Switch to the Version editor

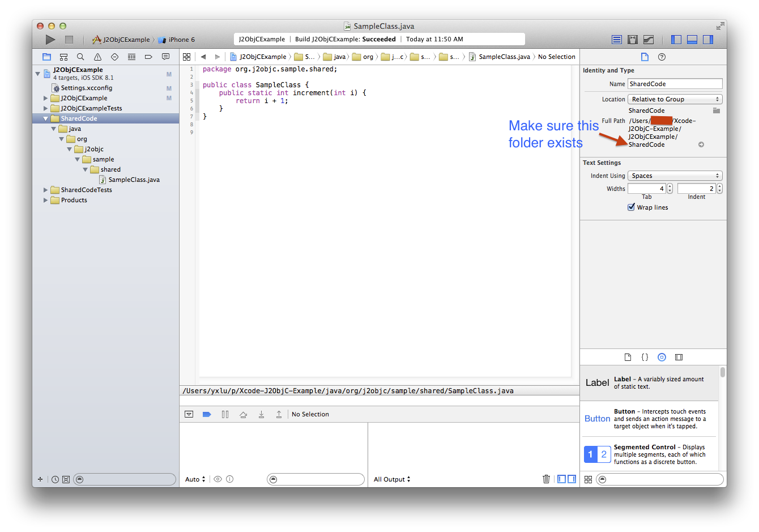[649, 40]
